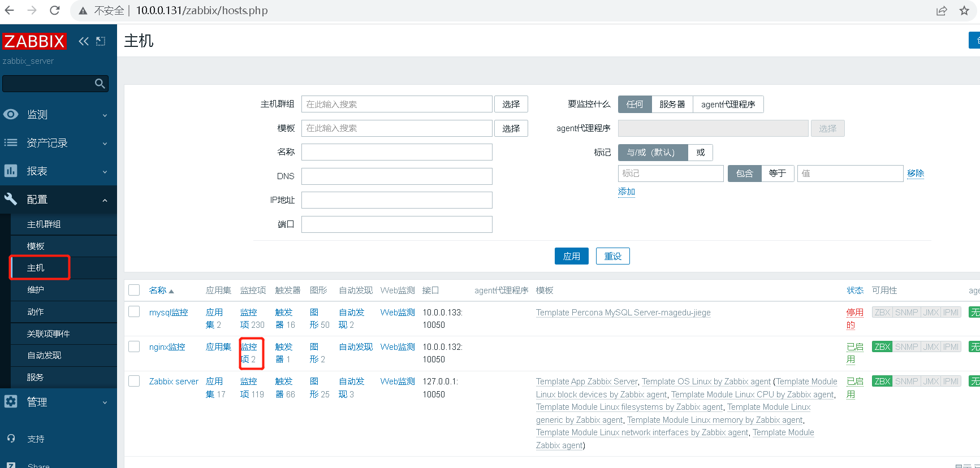Click the 名称 filter input field

[x=397, y=152]
